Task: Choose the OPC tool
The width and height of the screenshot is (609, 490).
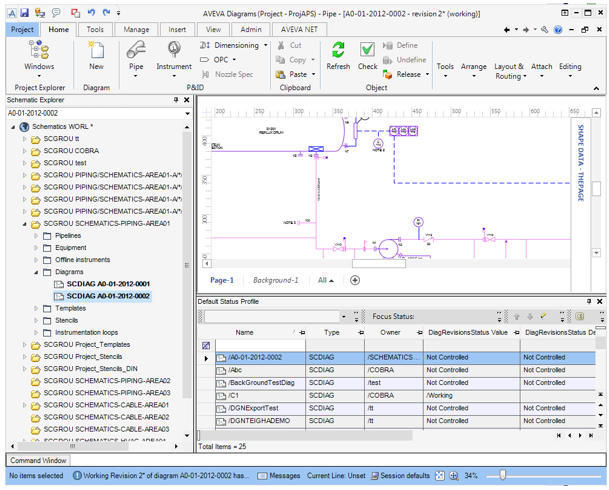Action: click(x=218, y=60)
